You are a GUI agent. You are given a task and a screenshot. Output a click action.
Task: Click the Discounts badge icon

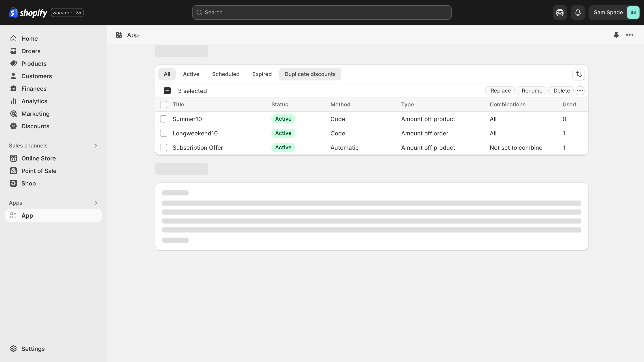pyautogui.click(x=13, y=126)
